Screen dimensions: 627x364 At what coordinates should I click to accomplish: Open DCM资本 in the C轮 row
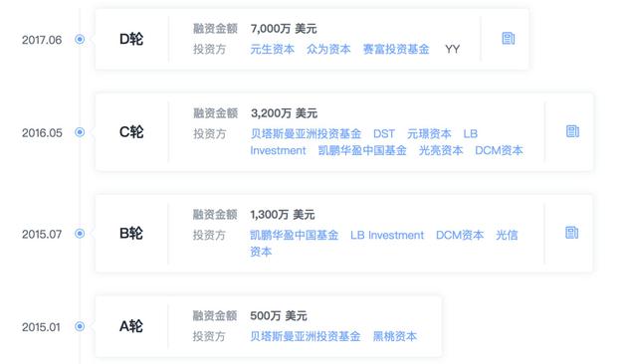point(499,150)
